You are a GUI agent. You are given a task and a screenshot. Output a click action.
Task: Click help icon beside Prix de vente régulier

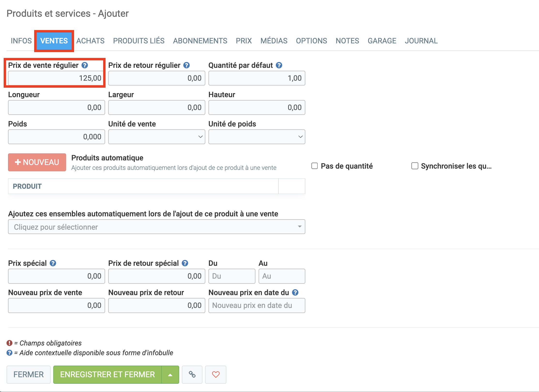pyautogui.click(x=85, y=65)
